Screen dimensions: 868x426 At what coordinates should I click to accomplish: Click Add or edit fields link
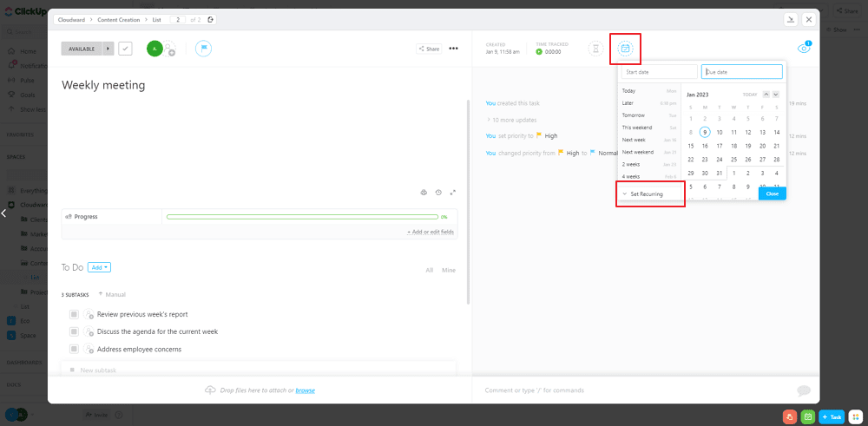pyautogui.click(x=431, y=232)
